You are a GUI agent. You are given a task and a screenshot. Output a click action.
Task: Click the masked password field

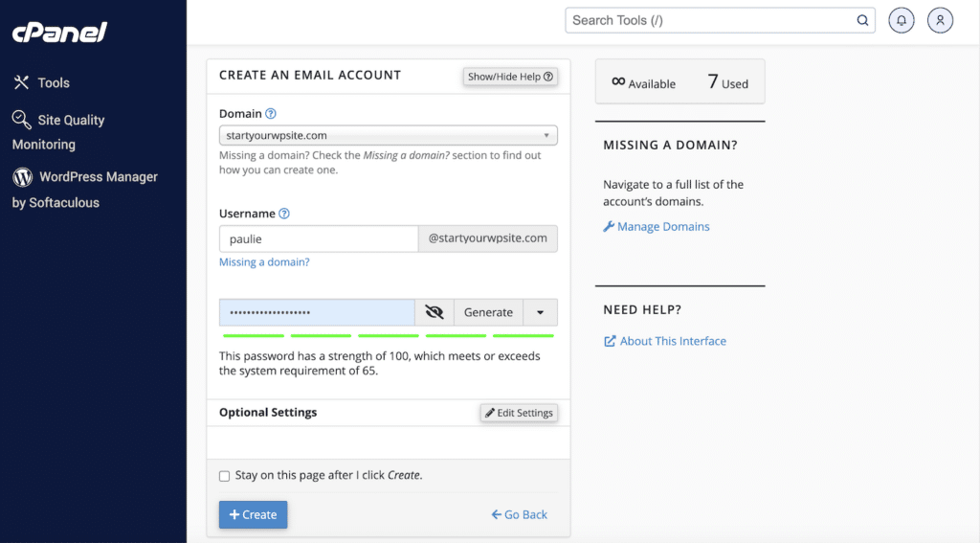(x=317, y=312)
